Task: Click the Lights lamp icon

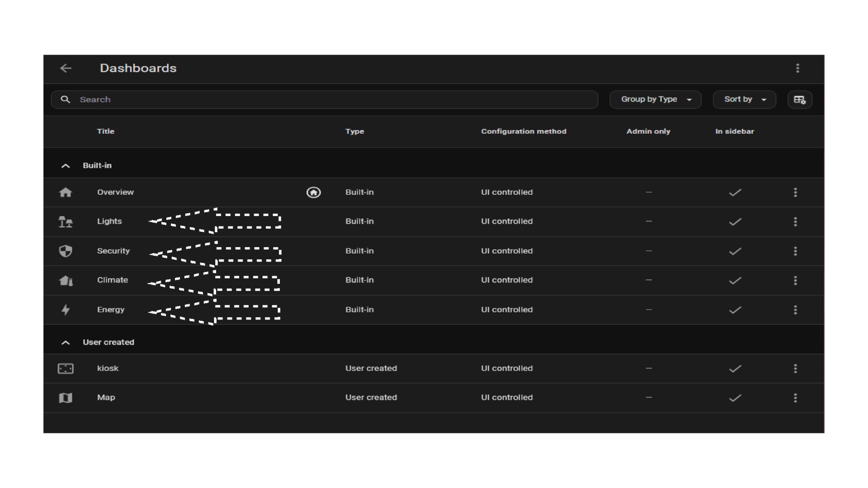Action: pos(66,222)
